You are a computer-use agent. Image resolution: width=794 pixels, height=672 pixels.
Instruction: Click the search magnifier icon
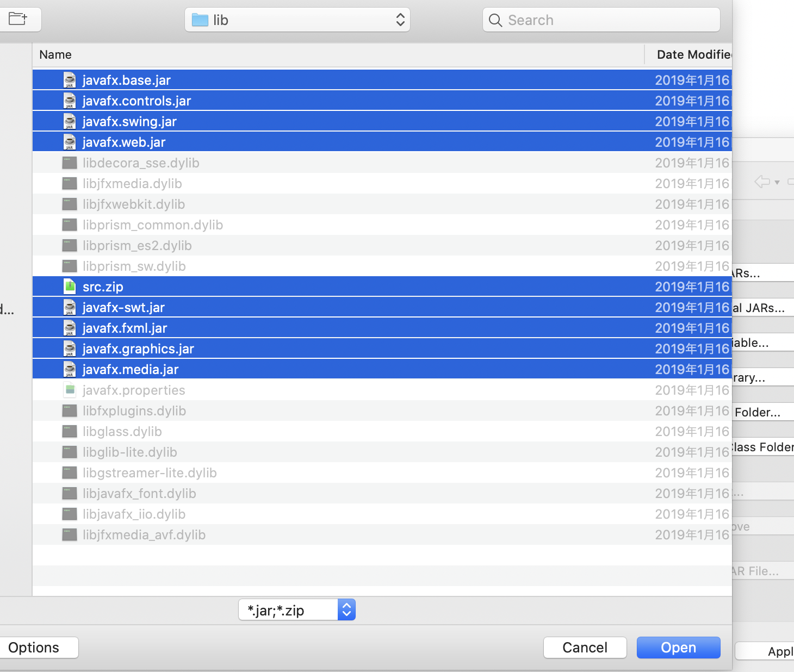(x=495, y=20)
